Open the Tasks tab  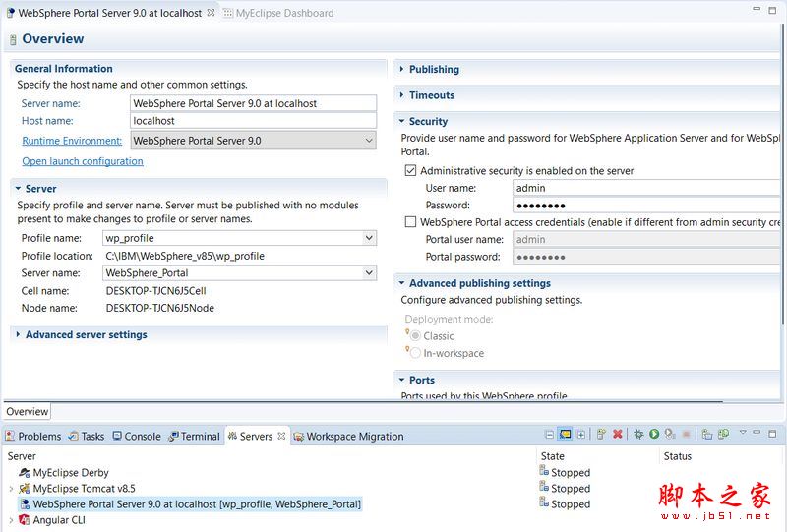[x=87, y=437]
